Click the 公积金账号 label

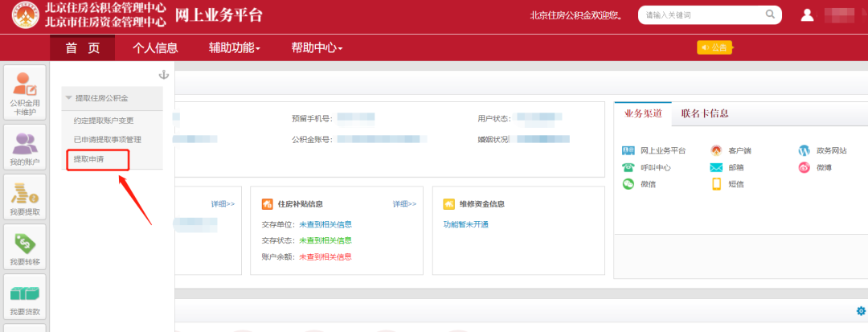[312, 140]
